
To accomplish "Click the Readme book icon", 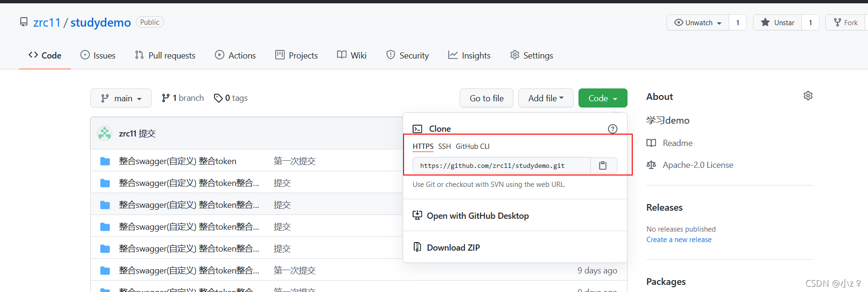I will pyautogui.click(x=651, y=143).
